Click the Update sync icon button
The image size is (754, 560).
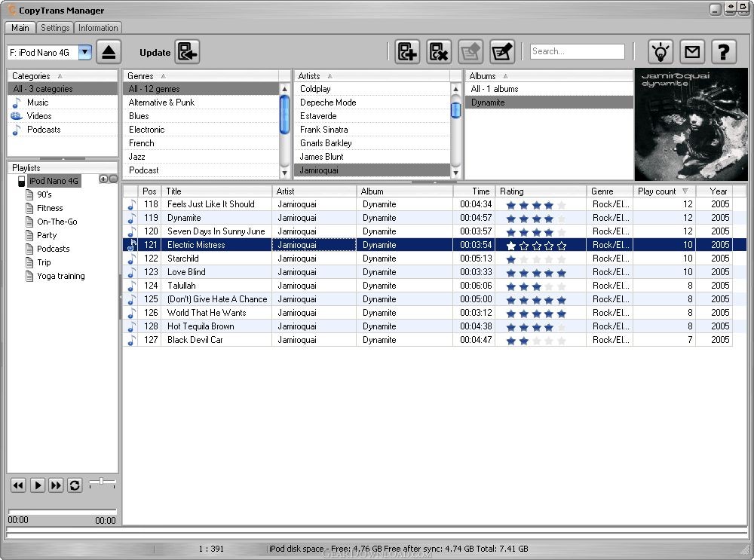pos(187,52)
